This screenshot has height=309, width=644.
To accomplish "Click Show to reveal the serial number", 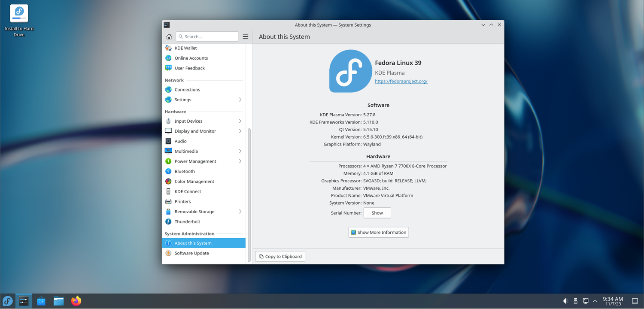I will [x=377, y=213].
